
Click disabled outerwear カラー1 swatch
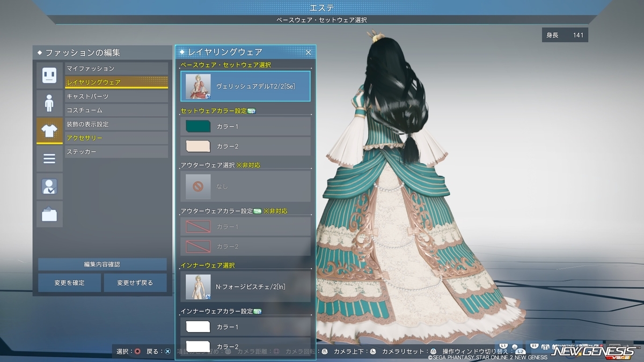(197, 227)
